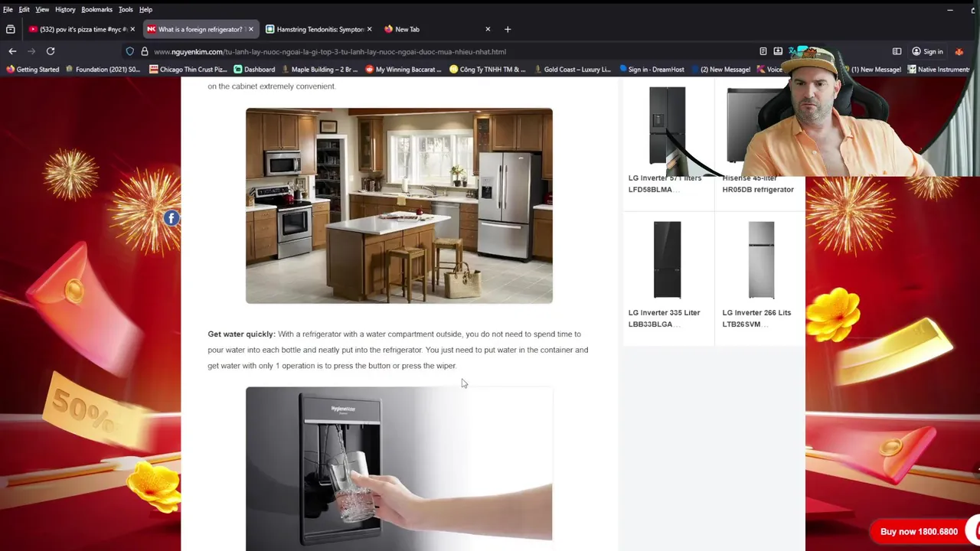The width and height of the screenshot is (980, 551).
Task: Click the install/save page icon in address bar
Action: pyautogui.click(x=778, y=51)
